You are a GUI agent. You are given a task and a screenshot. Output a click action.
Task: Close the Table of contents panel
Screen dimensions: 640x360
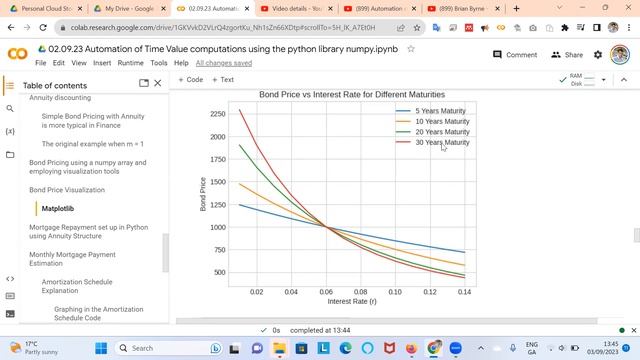coord(158,83)
